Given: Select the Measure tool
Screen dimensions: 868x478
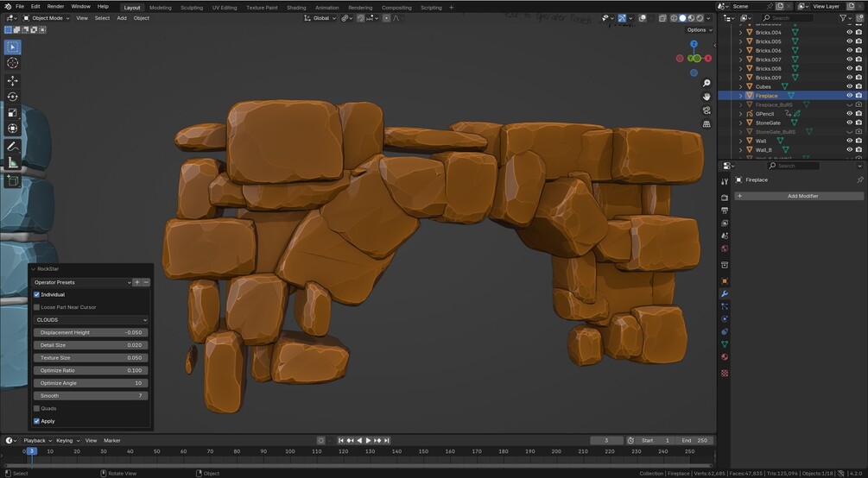Looking at the screenshot, I should [x=13, y=163].
